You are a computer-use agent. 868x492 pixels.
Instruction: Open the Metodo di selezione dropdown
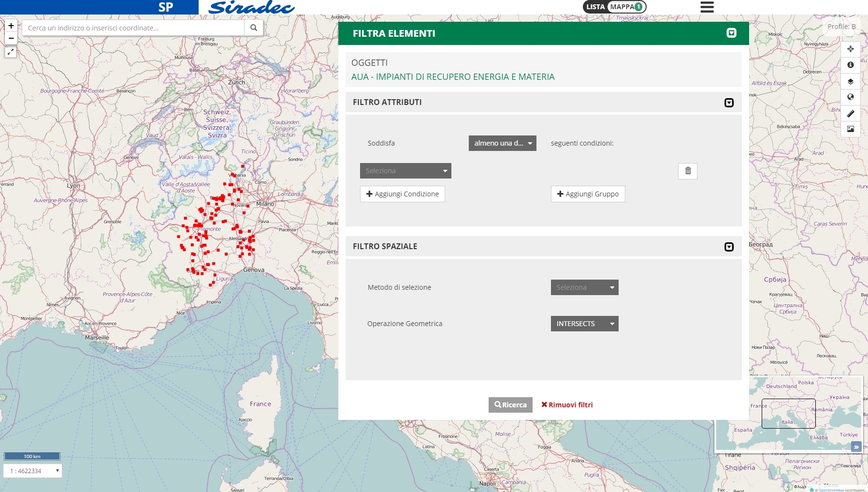point(585,287)
